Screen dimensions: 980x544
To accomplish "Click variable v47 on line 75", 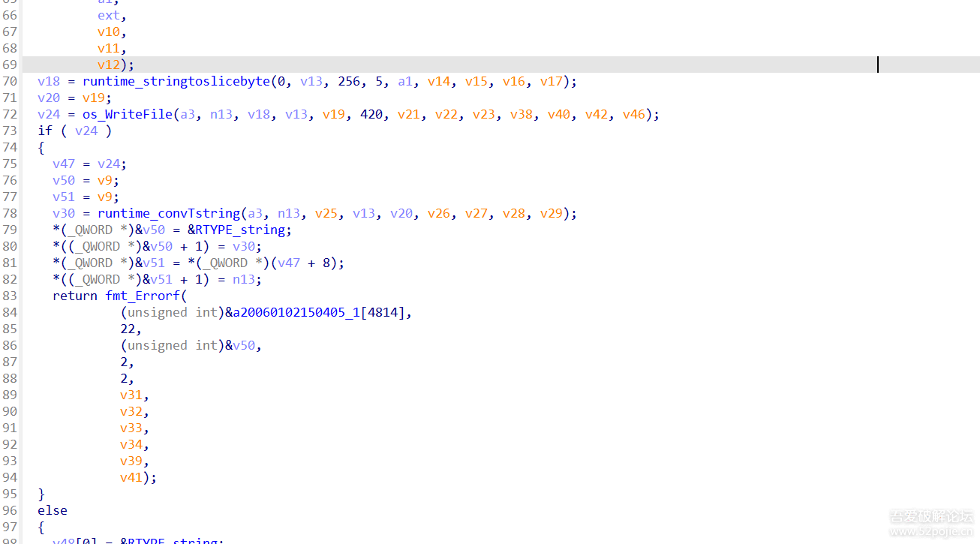I will click(x=63, y=164).
